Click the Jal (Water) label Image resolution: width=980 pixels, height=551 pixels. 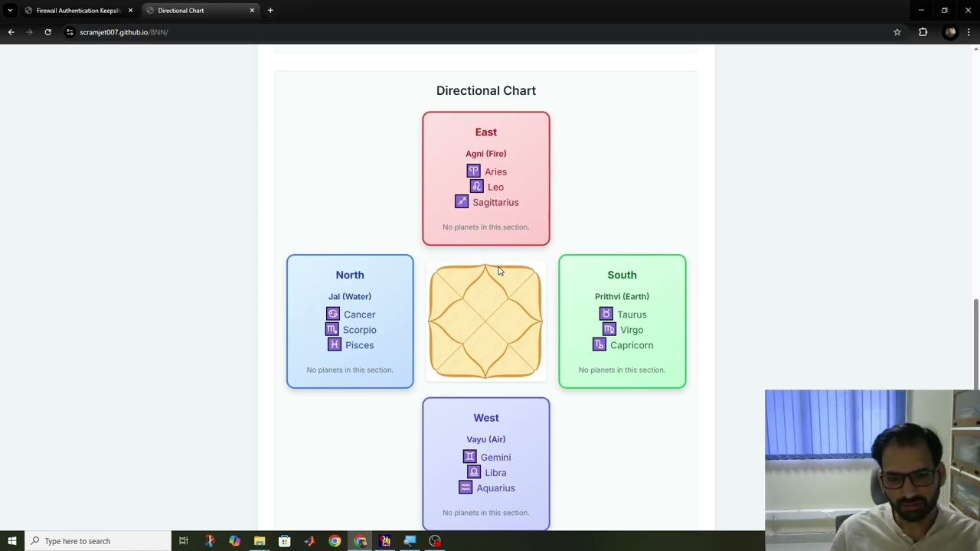point(350,296)
